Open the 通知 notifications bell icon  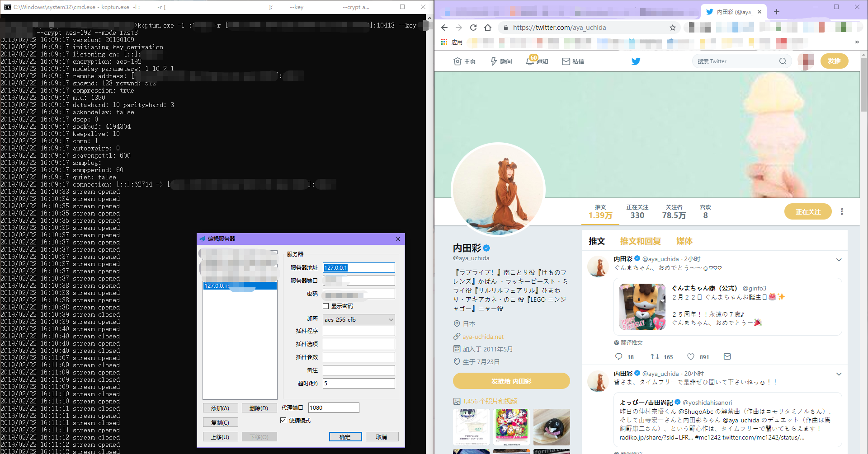coord(530,61)
